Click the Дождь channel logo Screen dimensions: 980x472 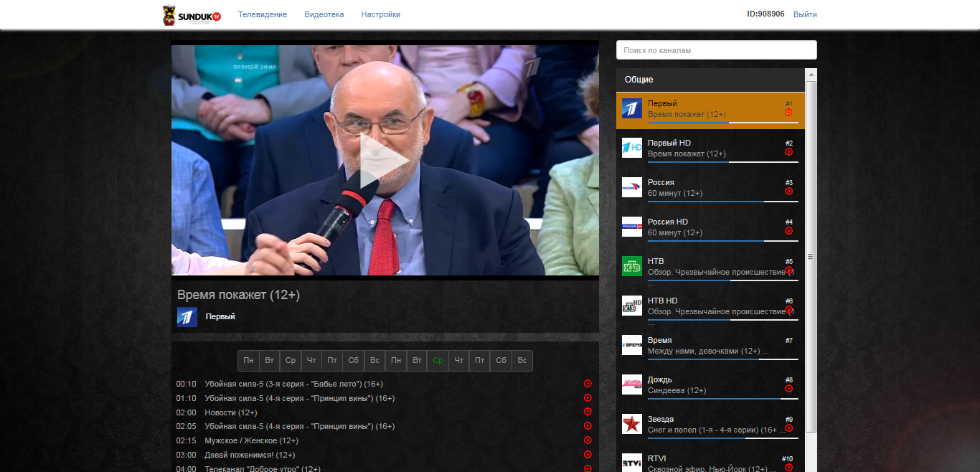631,384
